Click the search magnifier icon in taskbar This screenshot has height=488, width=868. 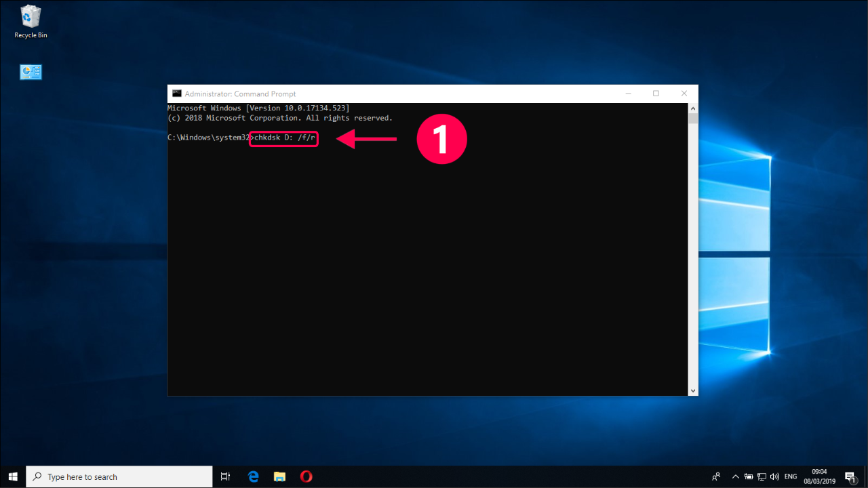(x=37, y=476)
